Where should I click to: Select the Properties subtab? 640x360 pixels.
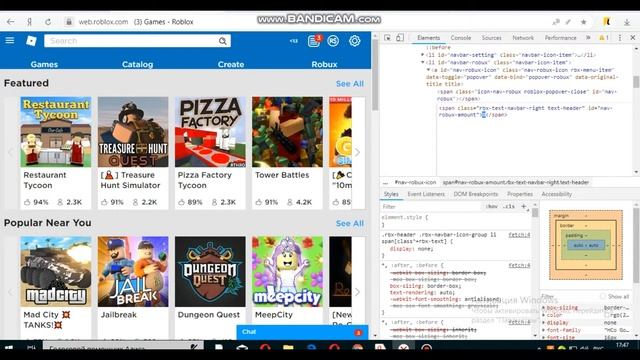(x=520, y=194)
